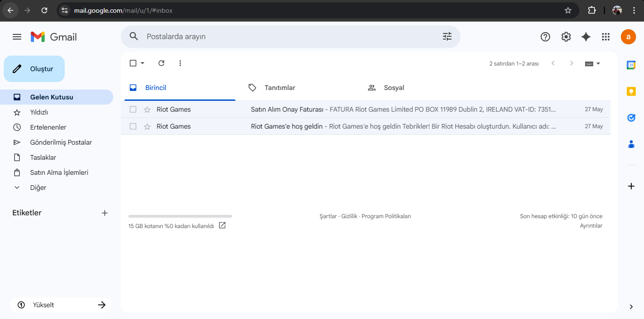Click the Oluştur compose button
This screenshot has height=319, width=644.
click(34, 69)
